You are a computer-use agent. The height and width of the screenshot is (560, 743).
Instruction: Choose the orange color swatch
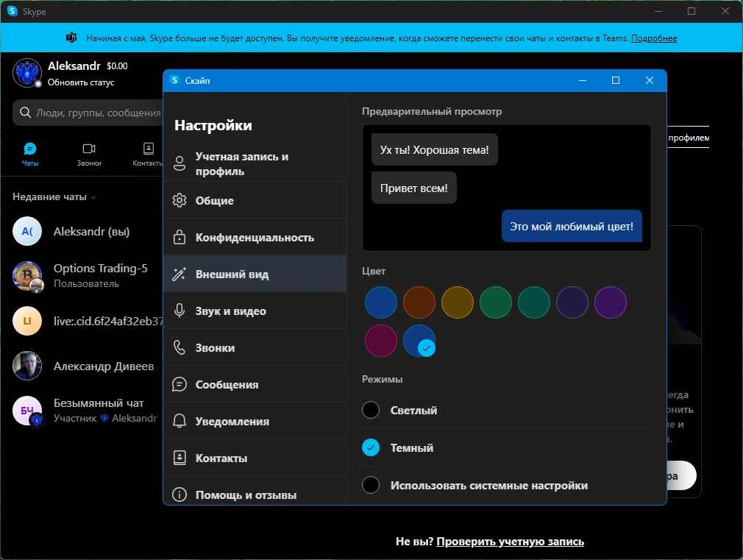pyautogui.click(x=419, y=302)
